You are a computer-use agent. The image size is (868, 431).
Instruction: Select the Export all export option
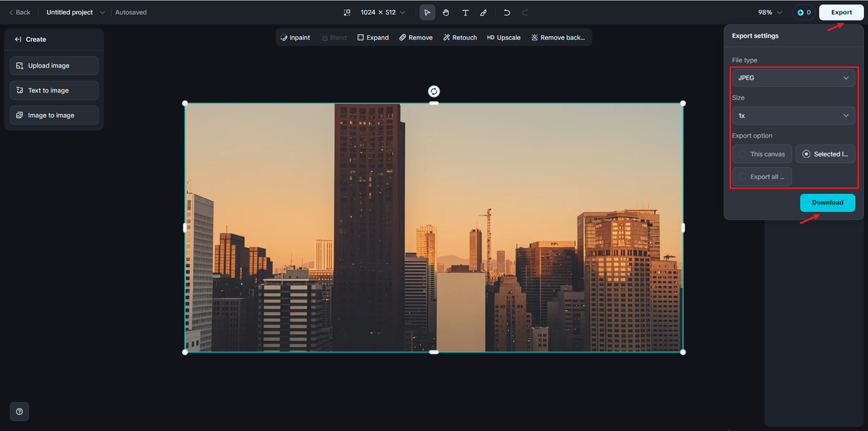click(x=762, y=177)
